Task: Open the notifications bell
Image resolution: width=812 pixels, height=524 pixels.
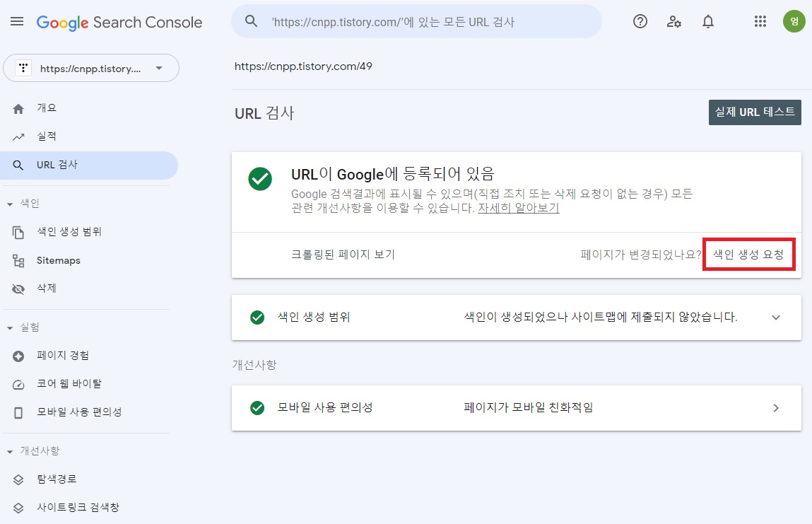Action: (x=708, y=21)
